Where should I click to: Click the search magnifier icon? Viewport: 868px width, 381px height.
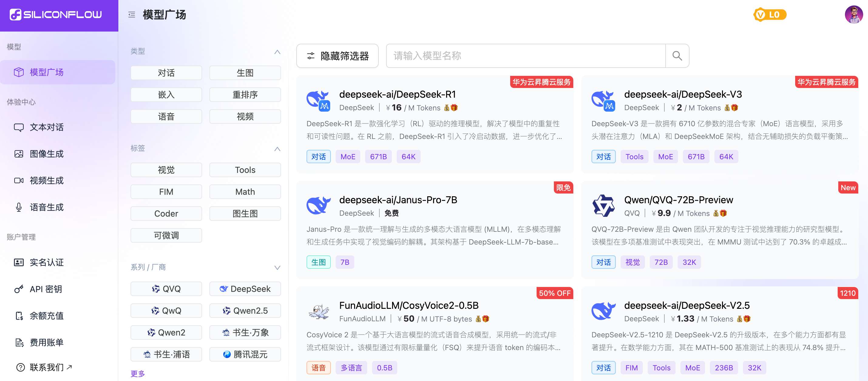(x=677, y=56)
